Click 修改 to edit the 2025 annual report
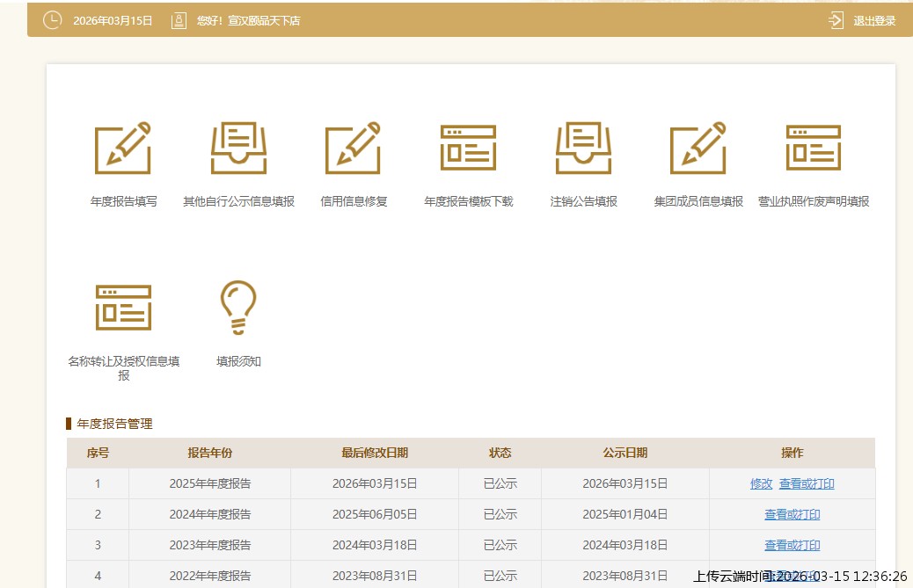Viewport: 913px width, 588px height. [x=760, y=483]
